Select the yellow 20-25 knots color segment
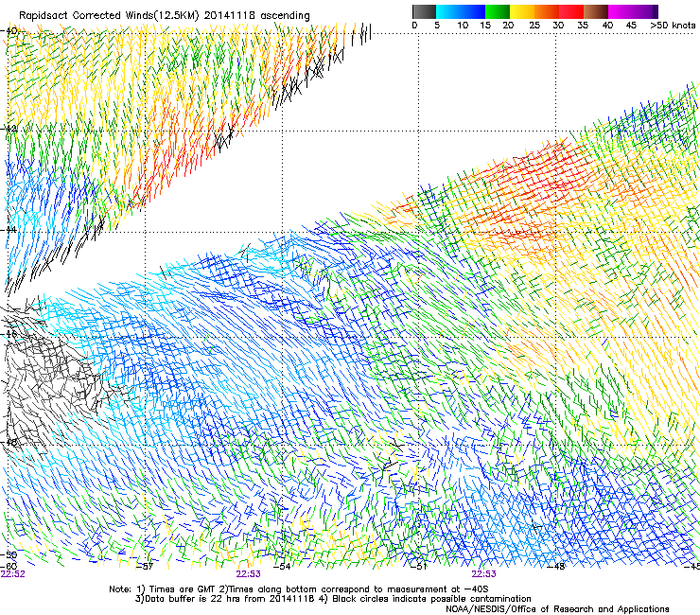The height and width of the screenshot is (615, 700). pos(522,11)
